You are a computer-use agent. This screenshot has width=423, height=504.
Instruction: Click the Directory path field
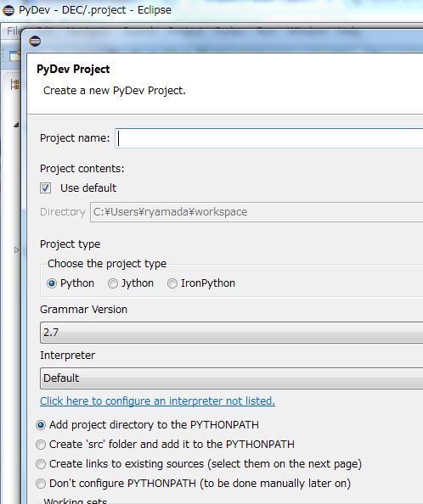point(257,212)
